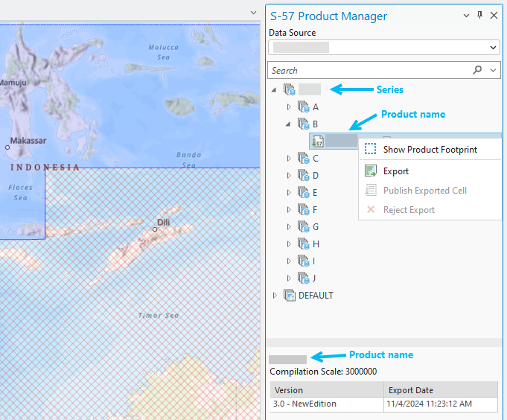Image resolution: width=507 pixels, height=420 pixels.
Task: Select the E series icon
Action: pyautogui.click(x=303, y=192)
